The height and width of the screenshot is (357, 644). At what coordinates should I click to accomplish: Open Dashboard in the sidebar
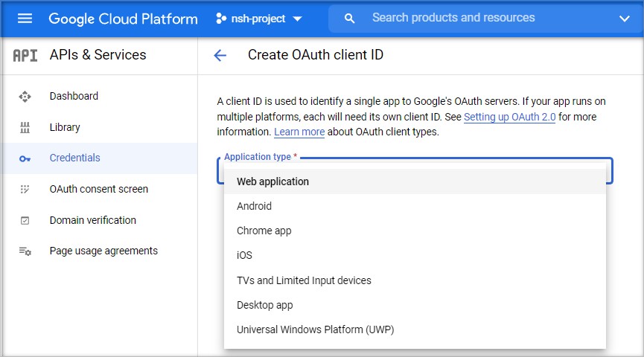click(x=99, y=96)
